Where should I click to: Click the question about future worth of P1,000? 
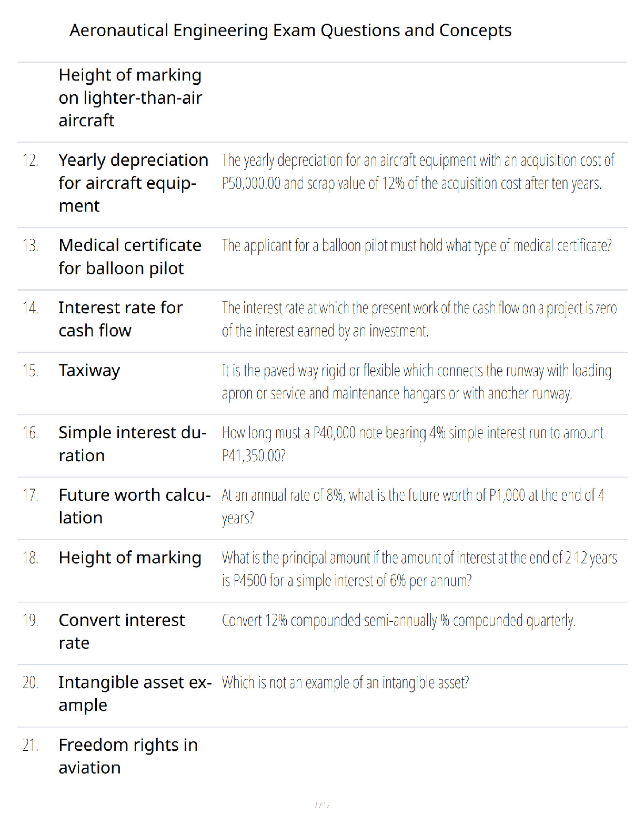pyautogui.click(x=413, y=507)
